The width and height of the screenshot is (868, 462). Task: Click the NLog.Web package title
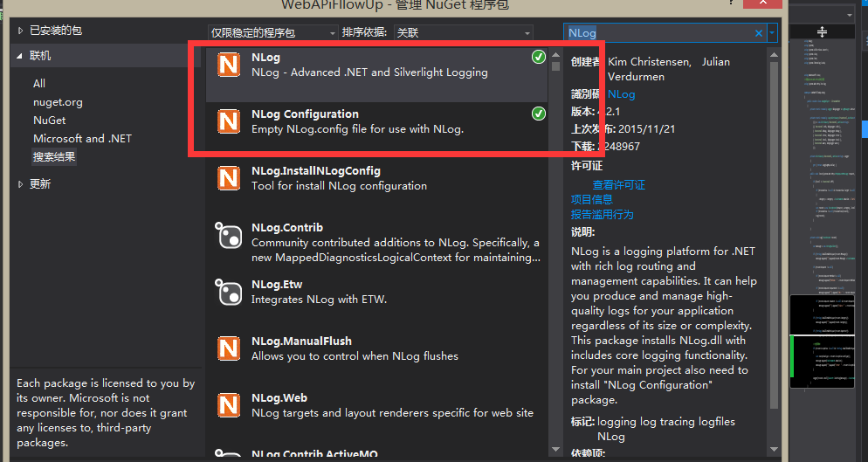(279, 398)
